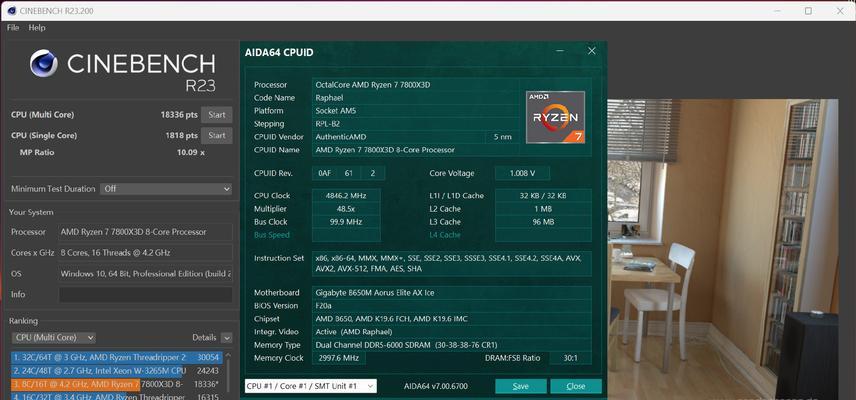Screen dimensions: 856x400
Task: Click the 1818 pts single core score
Action: (x=182, y=135)
